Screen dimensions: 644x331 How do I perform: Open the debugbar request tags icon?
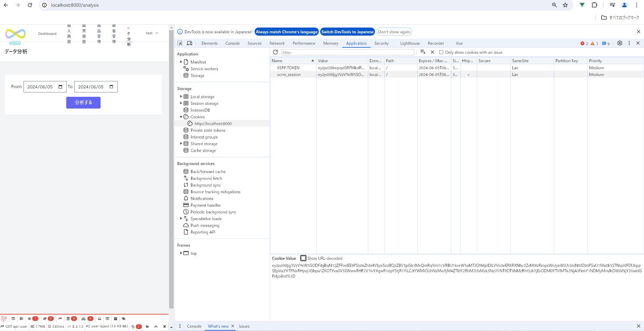coord(124,319)
